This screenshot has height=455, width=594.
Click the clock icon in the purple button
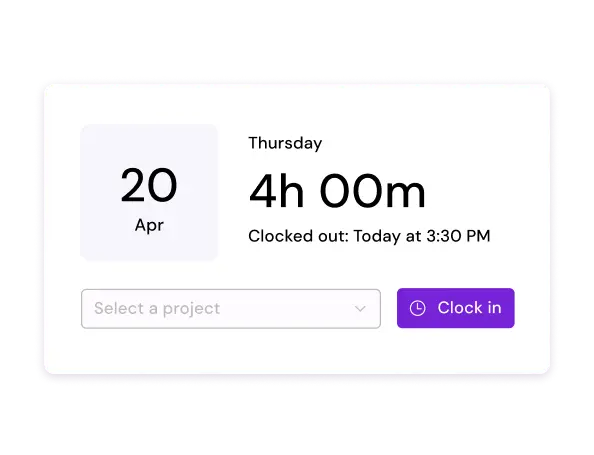pos(417,308)
